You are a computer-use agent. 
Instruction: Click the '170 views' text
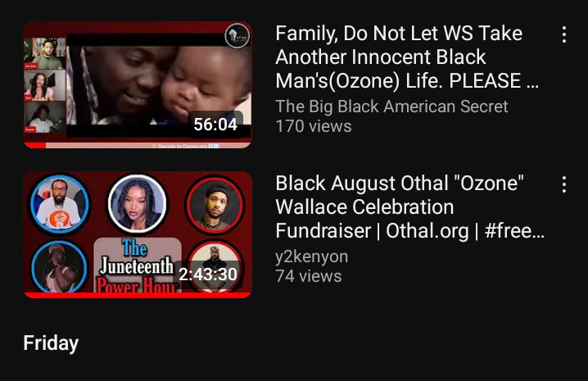coord(314,126)
